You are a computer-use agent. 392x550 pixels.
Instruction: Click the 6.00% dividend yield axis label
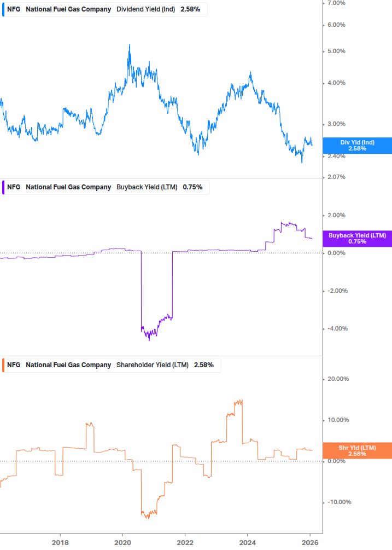coord(336,25)
